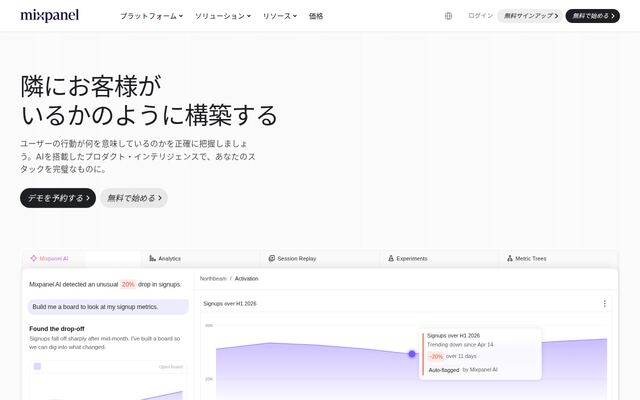
Task: Click the ログイン link
Action: pyautogui.click(x=480, y=16)
